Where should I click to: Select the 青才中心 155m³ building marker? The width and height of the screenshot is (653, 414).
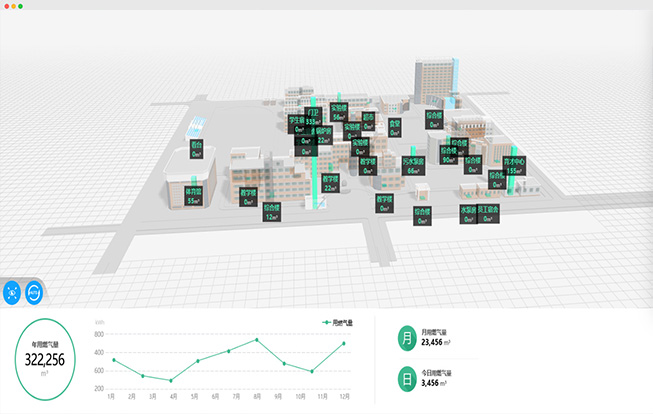click(515, 165)
